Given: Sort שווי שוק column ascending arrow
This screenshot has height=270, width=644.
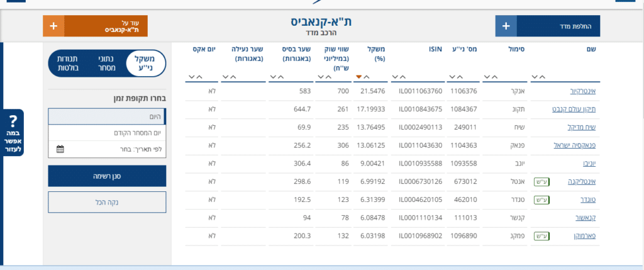Looking at the screenshot, I should point(329,77).
